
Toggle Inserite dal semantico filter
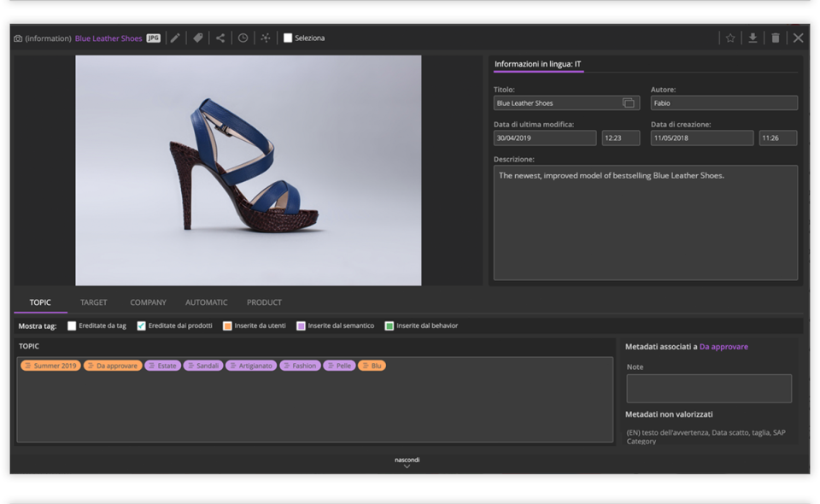pos(301,325)
